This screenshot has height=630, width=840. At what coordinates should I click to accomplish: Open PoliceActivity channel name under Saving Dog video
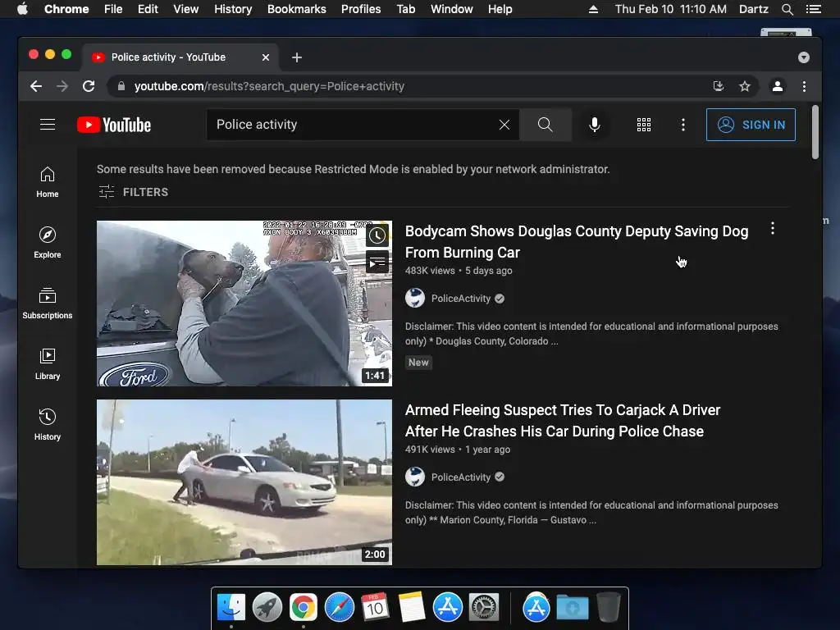click(461, 299)
